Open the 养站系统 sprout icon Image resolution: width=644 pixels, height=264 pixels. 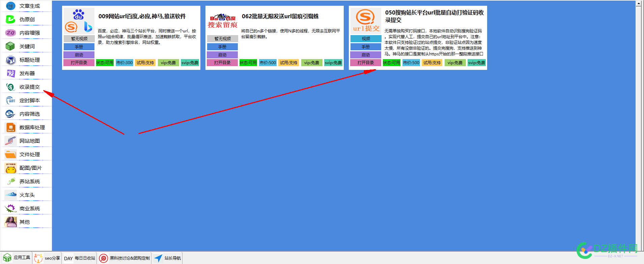pos(10,181)
